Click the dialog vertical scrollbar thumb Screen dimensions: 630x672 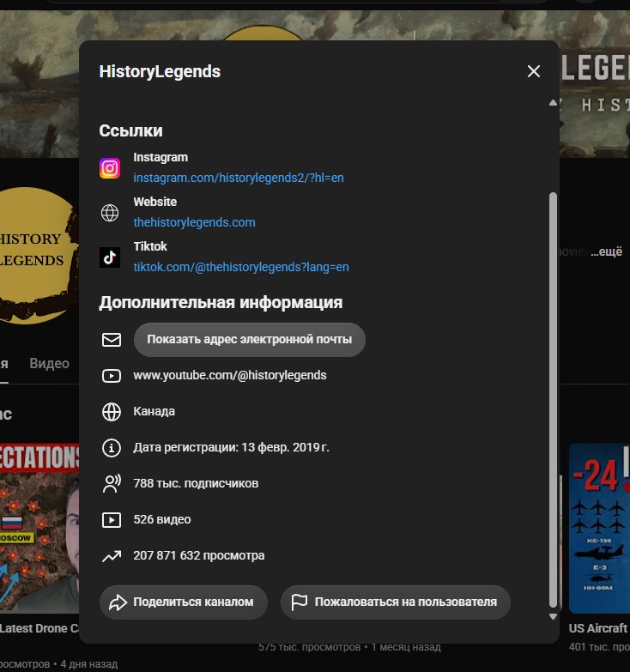[x=553, y=400]
